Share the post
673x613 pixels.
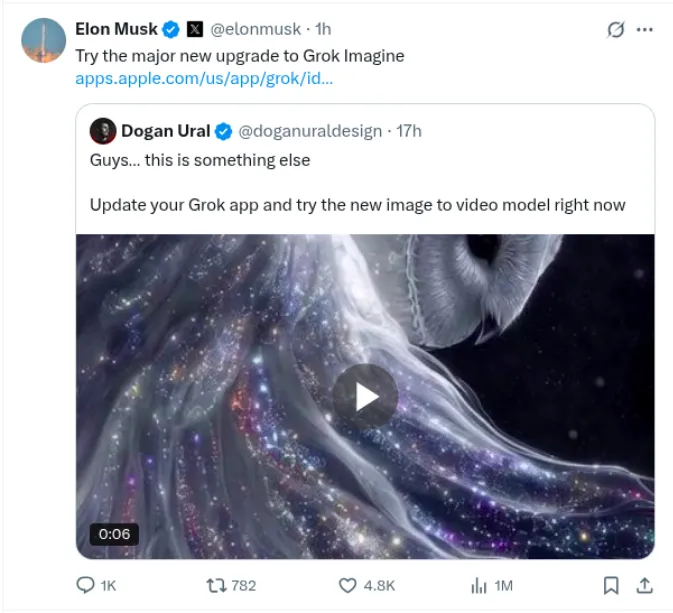[x=645, y=585]
